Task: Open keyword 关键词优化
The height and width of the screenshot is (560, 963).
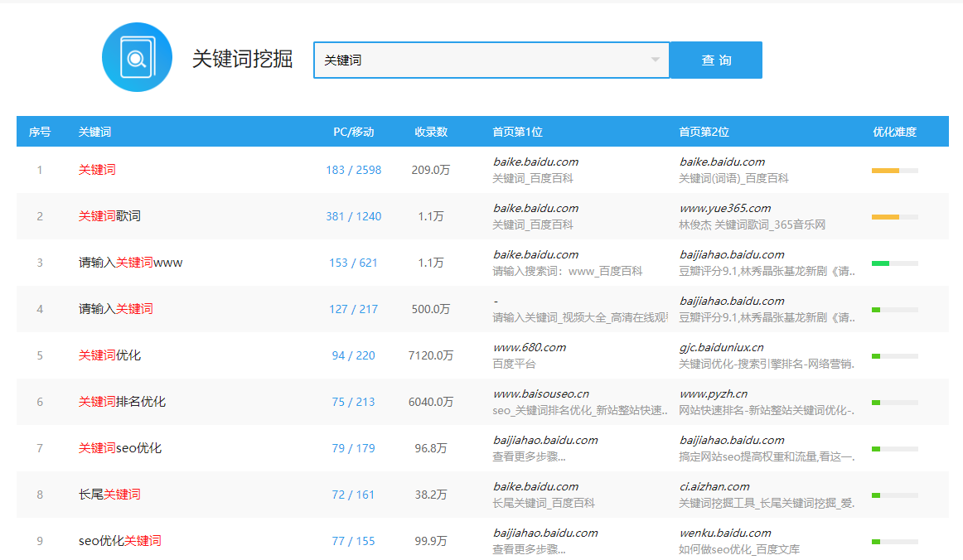Action: coord(109,355)
